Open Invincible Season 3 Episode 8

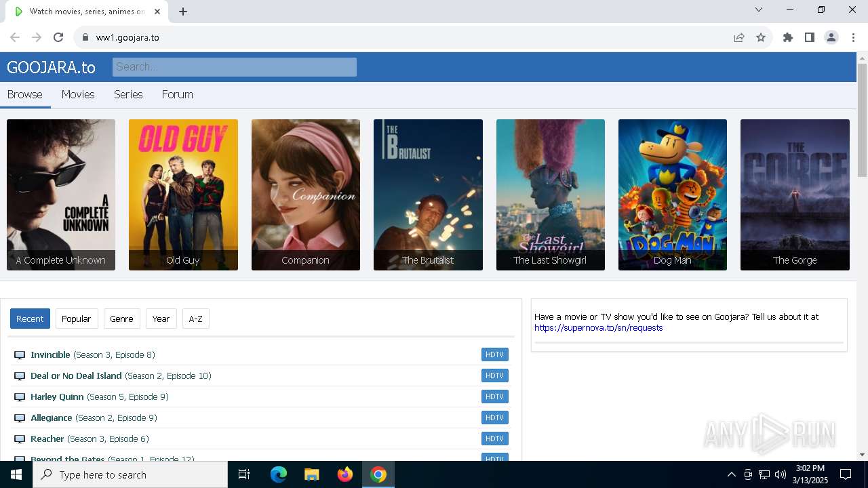[93, 354]
